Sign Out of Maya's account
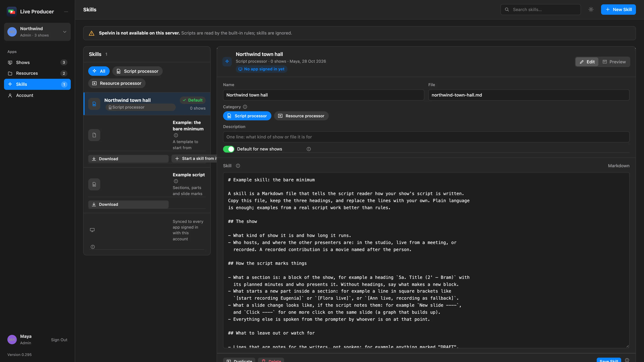 [59, 340]
